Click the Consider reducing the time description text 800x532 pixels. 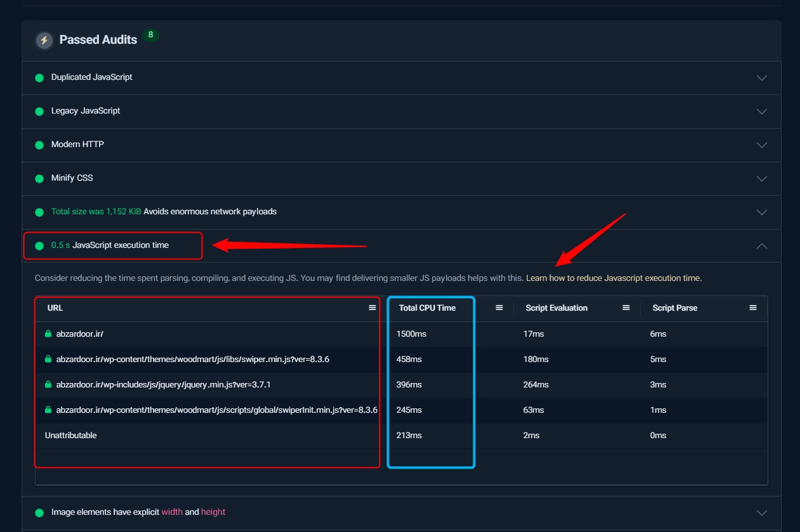(279, 278)
